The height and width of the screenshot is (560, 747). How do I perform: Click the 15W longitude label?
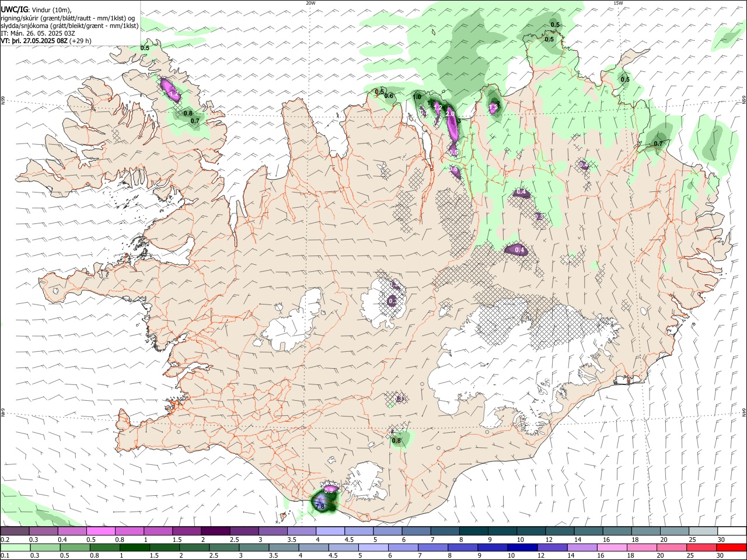tap(617, 3)
